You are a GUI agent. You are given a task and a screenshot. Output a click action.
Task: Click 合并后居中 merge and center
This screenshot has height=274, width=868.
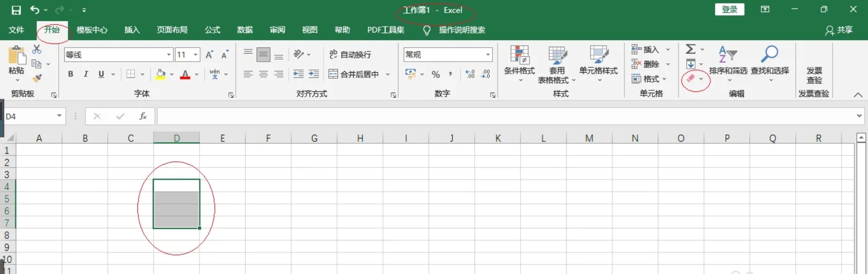click(353, 74)
